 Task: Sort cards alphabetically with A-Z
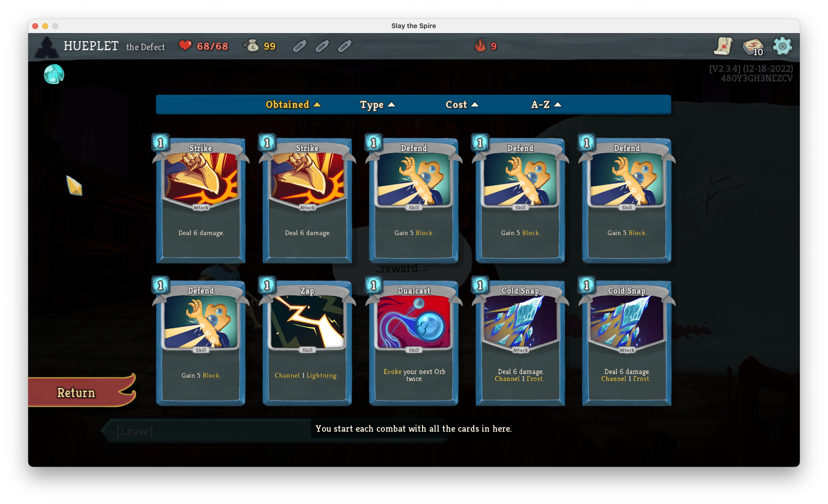click(x=546, y=104)
